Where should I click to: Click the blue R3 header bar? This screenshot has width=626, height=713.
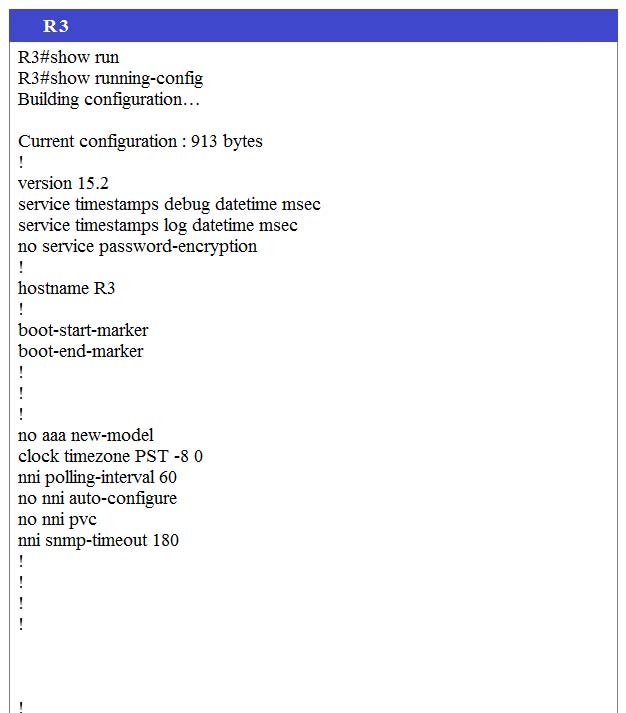point(313,25)
